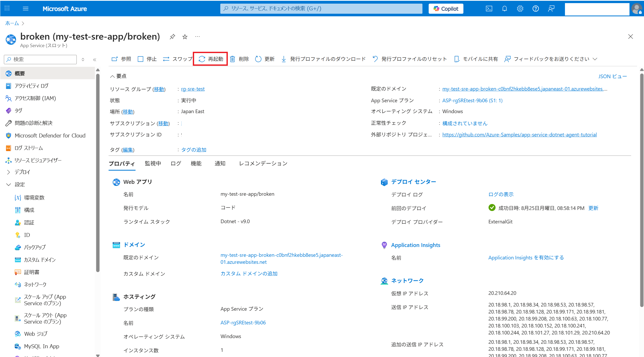Click the スワップ toolbar button
The width and height of the screenshot is (644, 357).
pyautogui.click(x=178, y=59)
